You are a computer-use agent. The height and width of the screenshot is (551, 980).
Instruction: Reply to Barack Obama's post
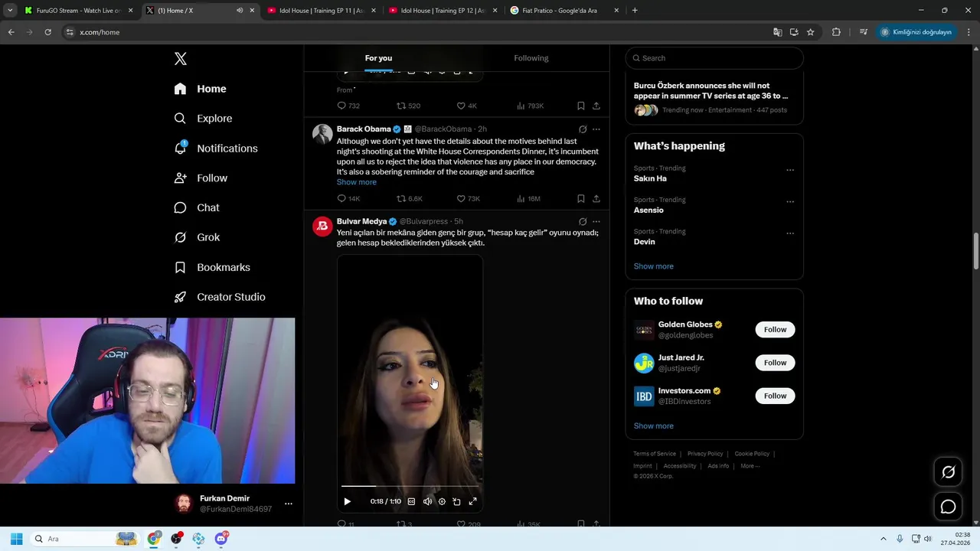click(348, 198)
